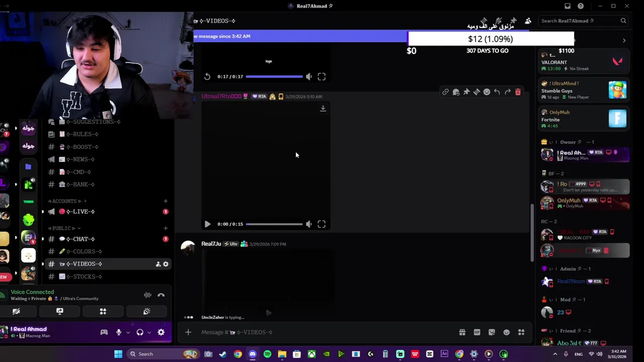
Task: Mute the 0:15 video volume
Action: point(308,224)
